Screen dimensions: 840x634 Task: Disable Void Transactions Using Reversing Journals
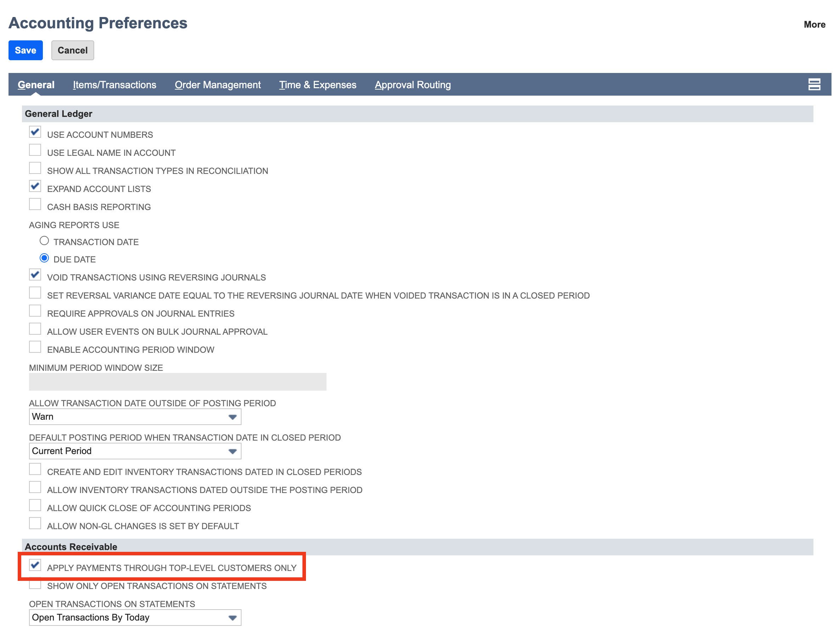tap(35, 274)
